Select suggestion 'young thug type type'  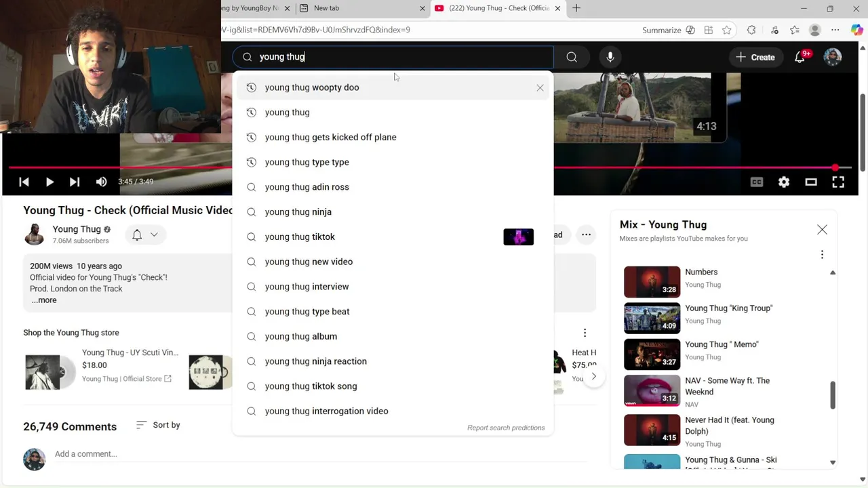[393, 162]
